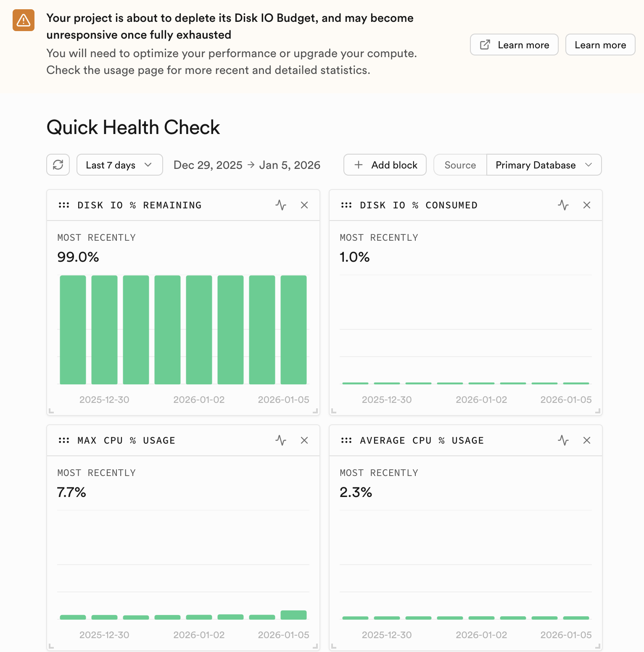Screen dimensions: 644x652
Task: Remove the Max CPU % Usage block
Action: coord(304,440)
